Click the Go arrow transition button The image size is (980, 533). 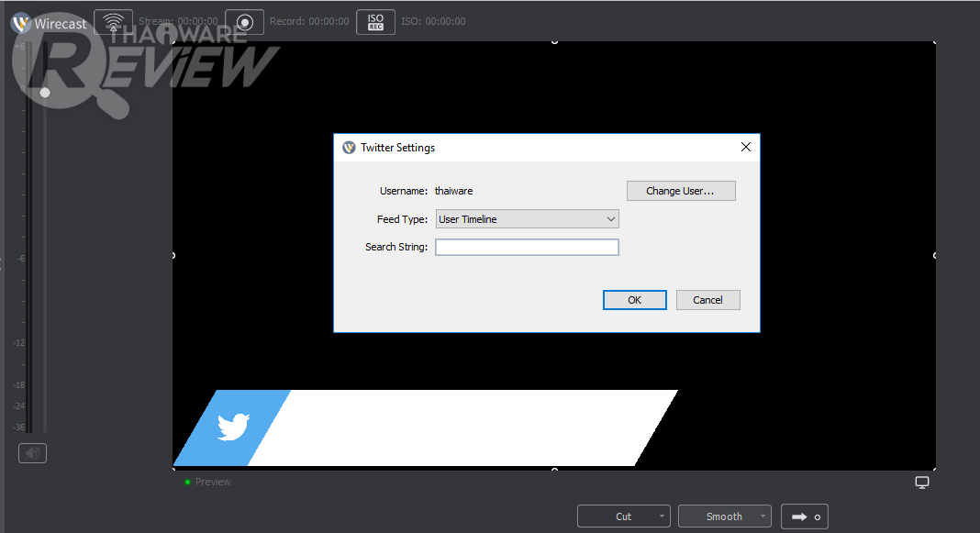tap(805, 516)
